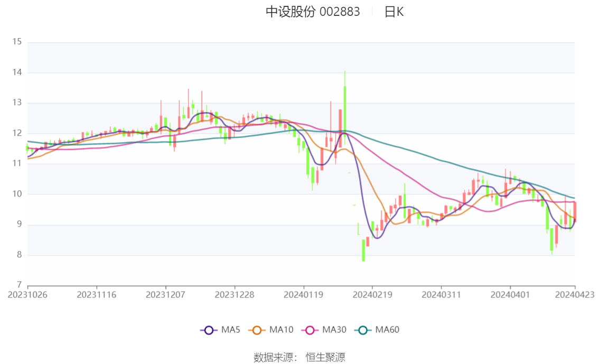Click the tall green candle peaking near 14
This screenshot has height=364, width=599.
point(345,111)
